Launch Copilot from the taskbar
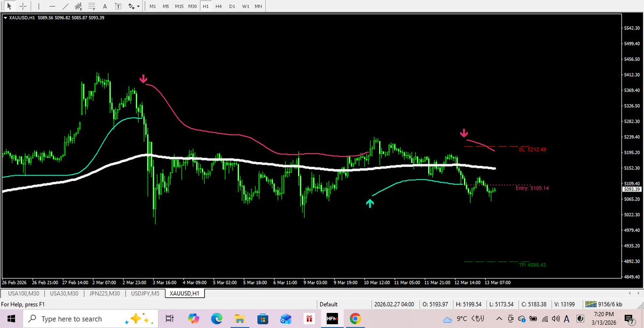644x328 pixels. point(193,319)
